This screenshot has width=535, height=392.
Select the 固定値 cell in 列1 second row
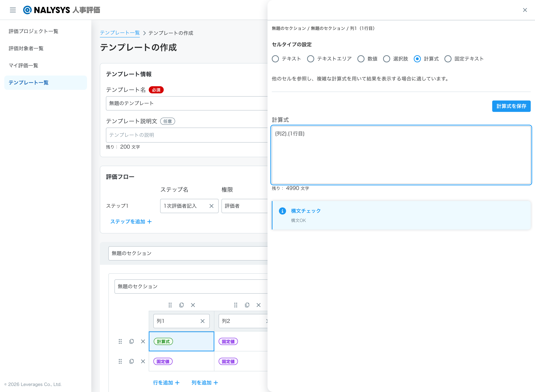coord(181,361)
